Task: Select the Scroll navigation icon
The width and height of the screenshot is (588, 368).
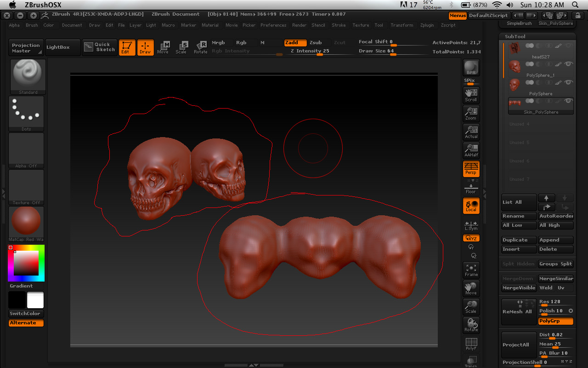Action: click(471, 95)
